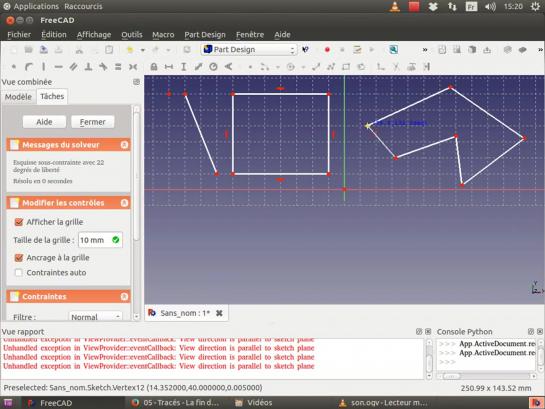Apply the symmetry constraint icon
The width and height of the screenshot is (545, 409).
coord(133,67)
